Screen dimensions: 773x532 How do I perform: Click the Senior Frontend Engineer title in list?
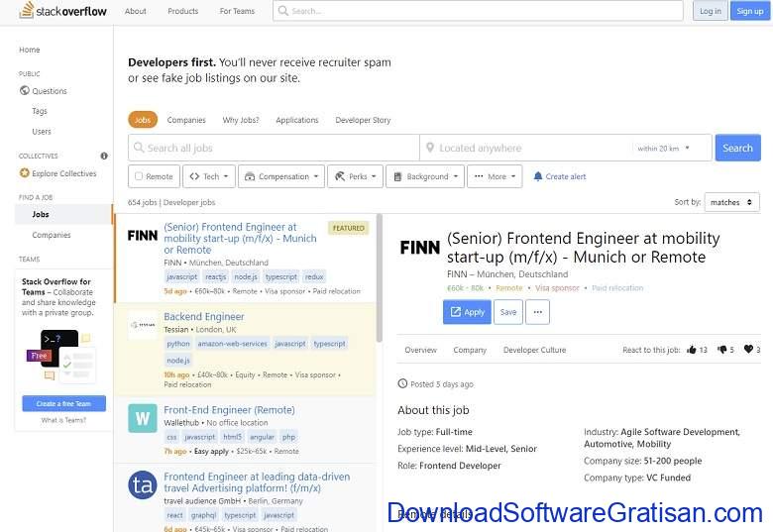[240, 239]
